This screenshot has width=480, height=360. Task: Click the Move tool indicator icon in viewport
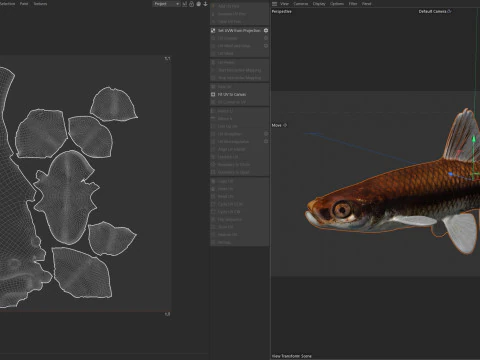tap(285, 125)
